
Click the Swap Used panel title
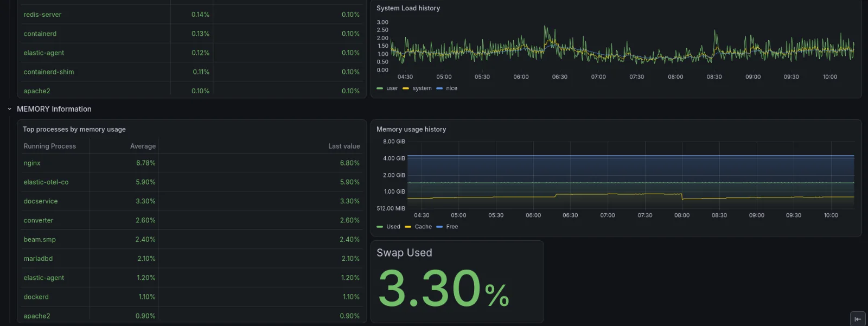click(x=404, y=253)
